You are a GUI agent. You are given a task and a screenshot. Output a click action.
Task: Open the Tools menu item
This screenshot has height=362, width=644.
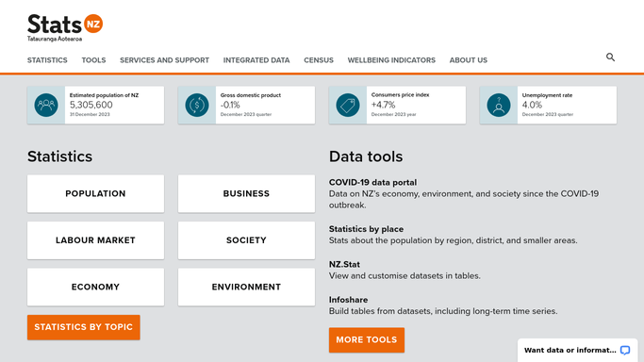tap(93, 60)
